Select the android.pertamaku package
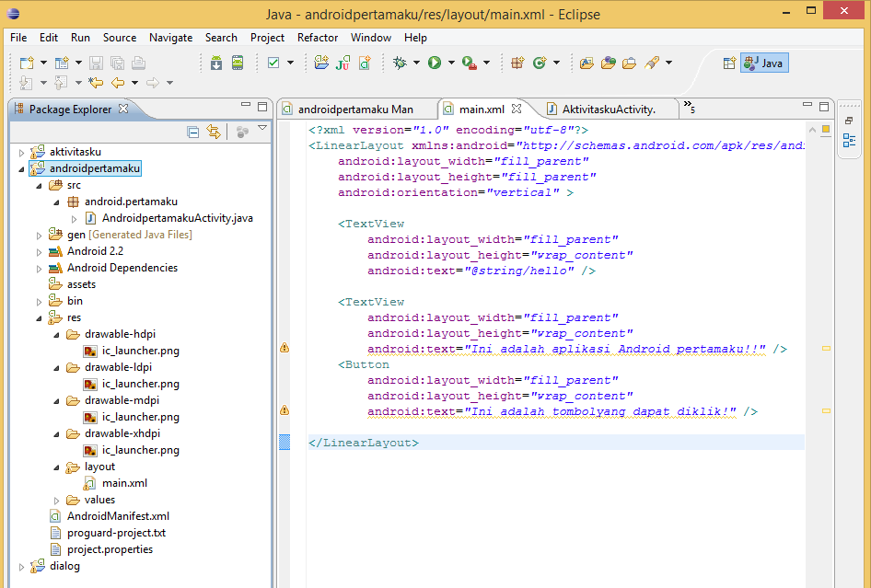Viewport: 871px width, 588px height. 131,202
